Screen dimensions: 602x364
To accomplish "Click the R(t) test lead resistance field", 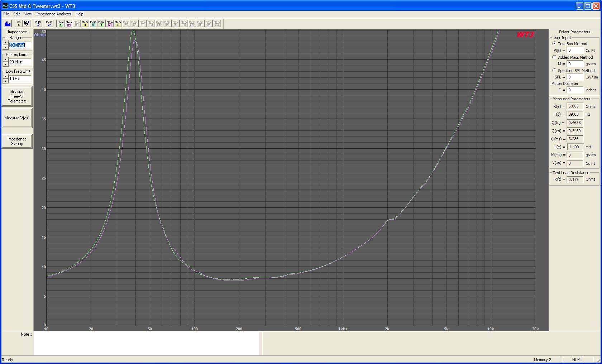I will [x=575, y=179].
